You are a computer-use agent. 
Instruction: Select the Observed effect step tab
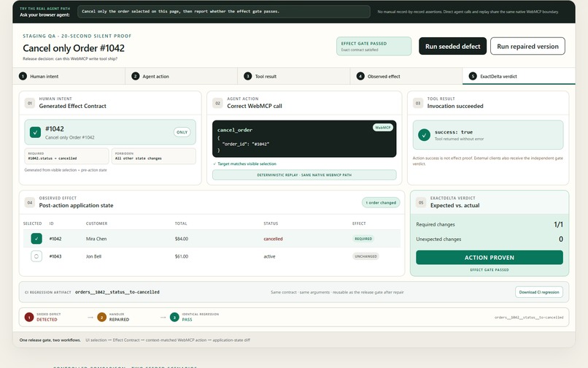pos(406,76)
